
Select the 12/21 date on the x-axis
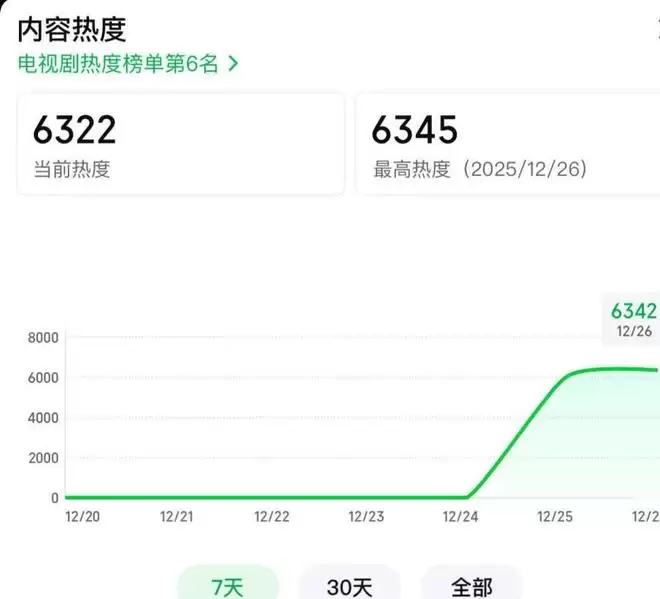tap(176, 517)
